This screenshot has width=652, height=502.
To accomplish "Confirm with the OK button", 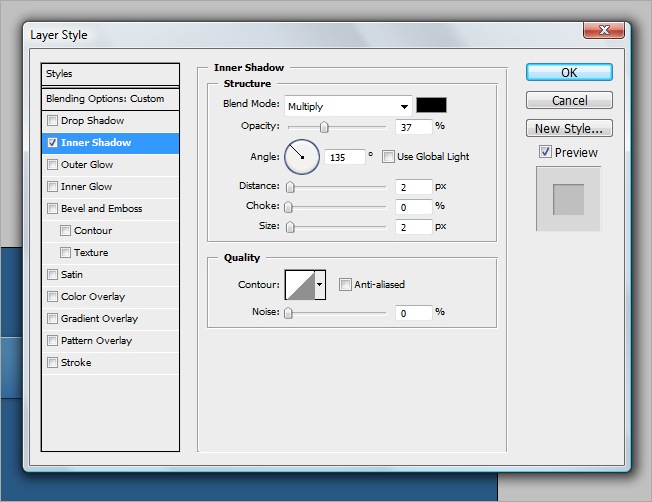I will pyautogui.click(x=569, y=72).
